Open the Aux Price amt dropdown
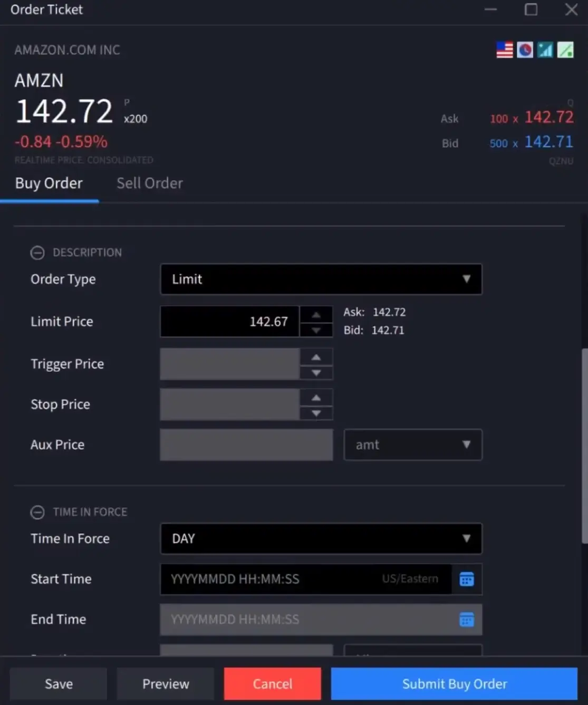Image resolution: width=588 pixels, height=705 pixels. click(413, 445)
